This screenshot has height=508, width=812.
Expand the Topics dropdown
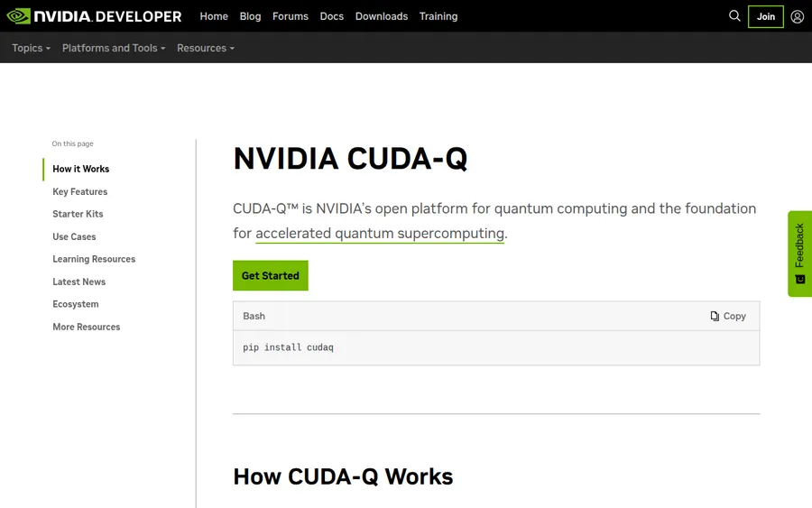tap(31, 48)
